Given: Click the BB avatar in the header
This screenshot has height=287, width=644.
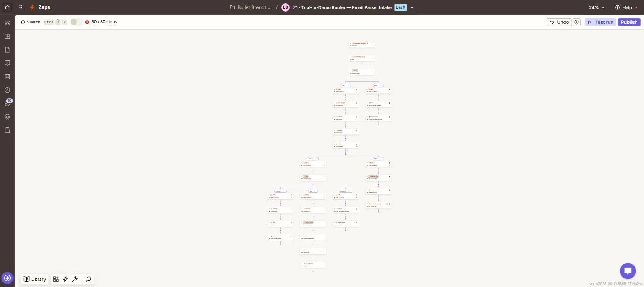Looking at the screenshot, I should point(285,7).
